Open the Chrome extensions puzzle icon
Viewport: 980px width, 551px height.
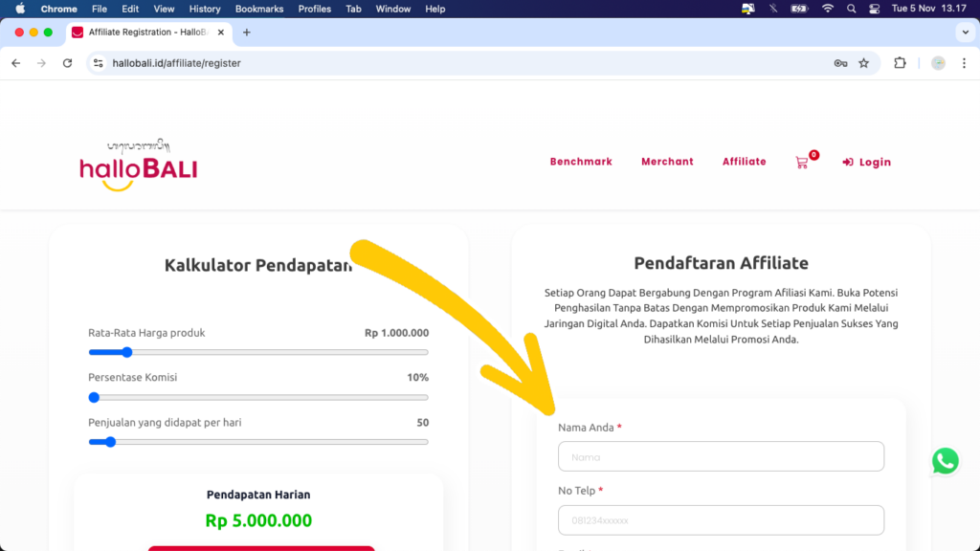[x=900, y=62]
